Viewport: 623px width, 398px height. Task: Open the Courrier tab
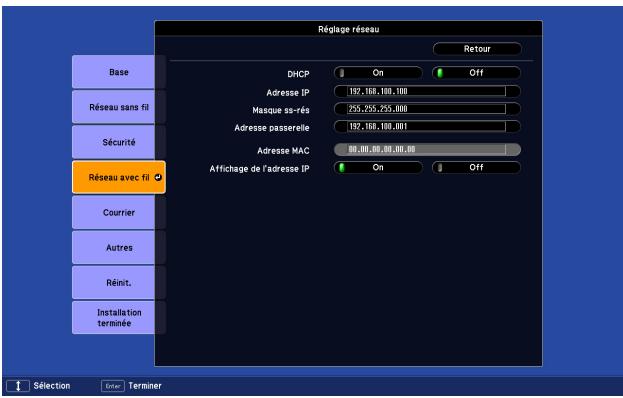pyautogui.click(x=119, y=212)
